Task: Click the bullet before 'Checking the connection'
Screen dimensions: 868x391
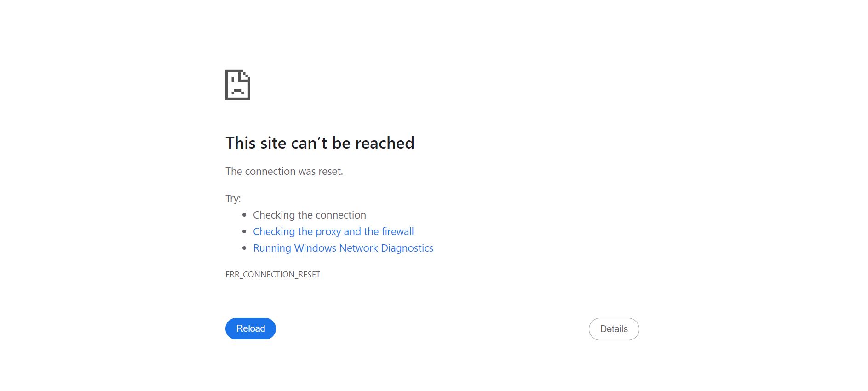Action: tap(244, 215)
